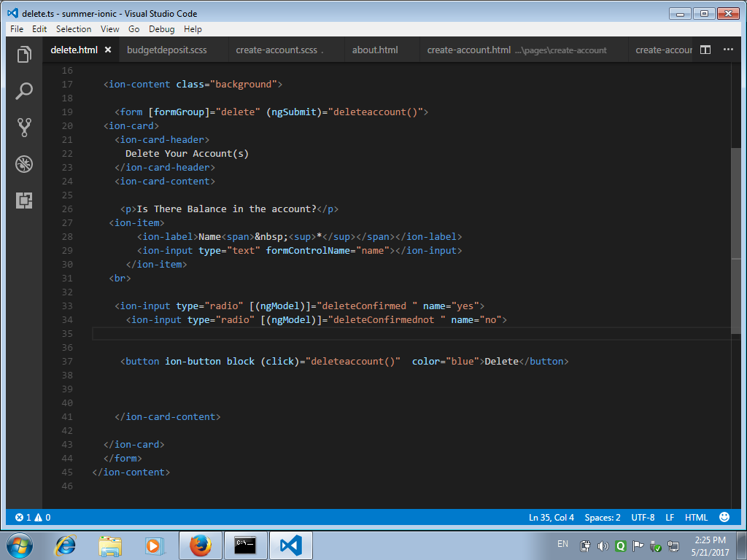
Task: Change language mode via HTML
Action: click(696, 517)
